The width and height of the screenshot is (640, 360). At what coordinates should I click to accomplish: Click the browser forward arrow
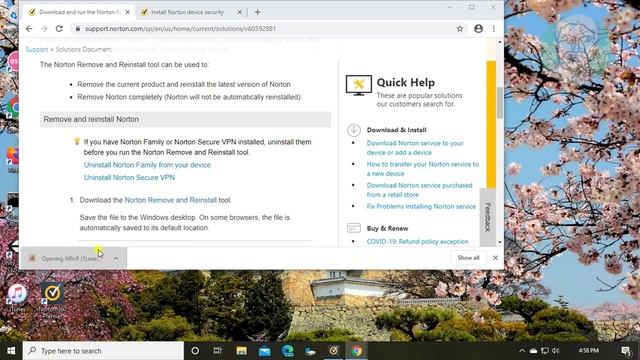tap(44, 29)
